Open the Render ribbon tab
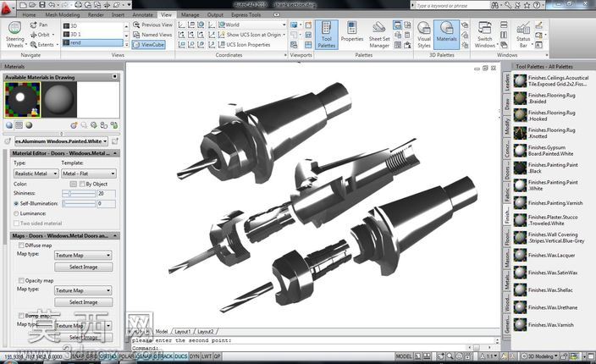596x364 pixels. pyautogui.click(x=96, y=15)
